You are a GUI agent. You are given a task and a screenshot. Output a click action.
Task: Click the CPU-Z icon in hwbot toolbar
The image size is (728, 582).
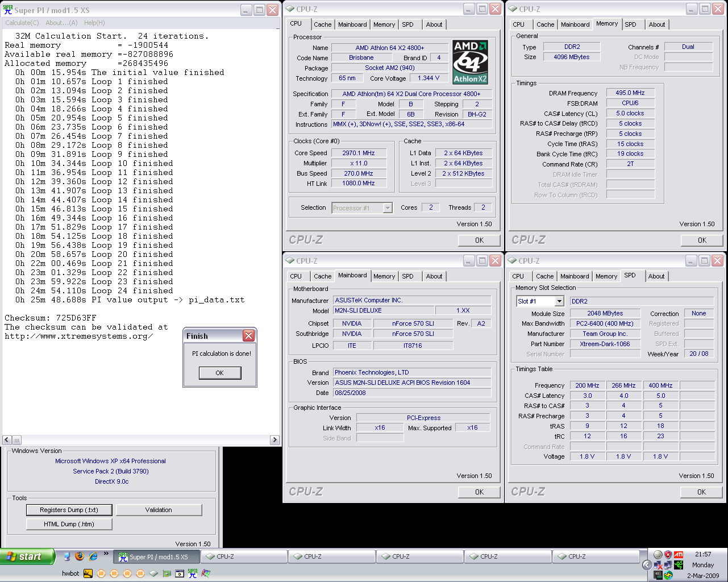click(x=153, y=573)
